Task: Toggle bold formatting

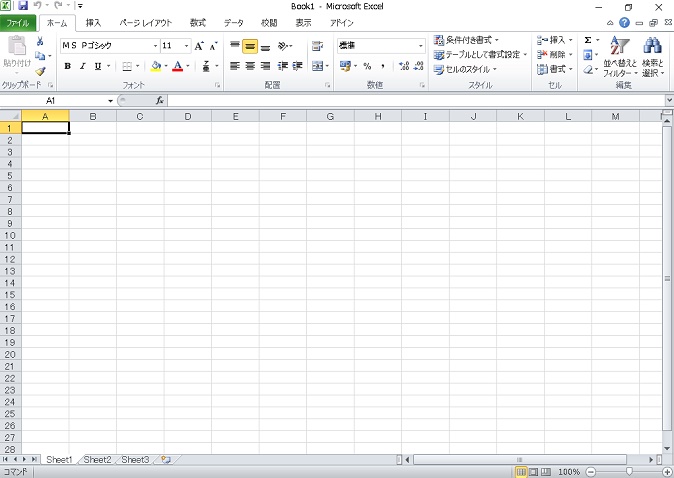Action: tap(67, 66)
